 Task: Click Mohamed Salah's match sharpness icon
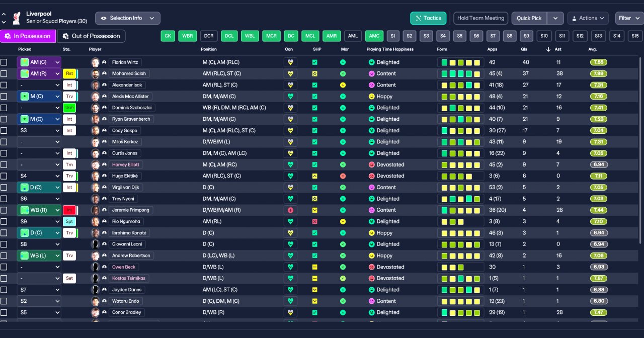tap(315, 73)
